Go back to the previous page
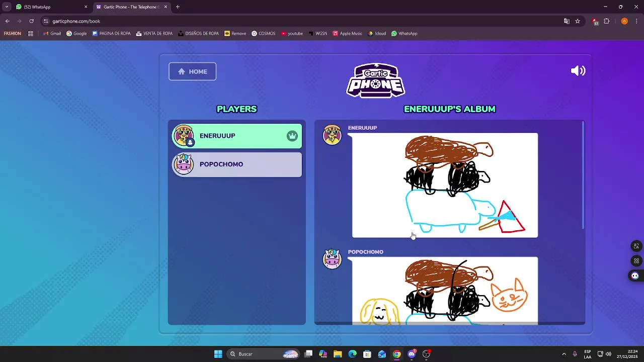Screen dimensions: 644x362 tap(7, 21)
